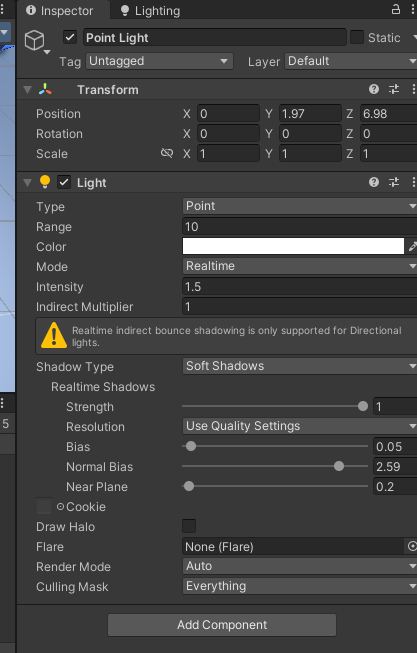Click the Strength value field
The width and height of the screenshot is (417, 653).
pyautogui.click(x=395, y=406)
